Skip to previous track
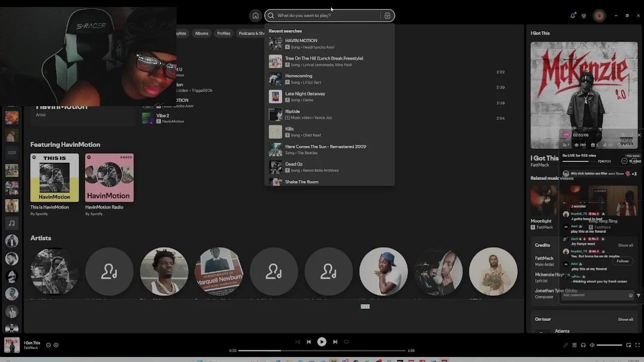This screenshot has width=644, height=362. [309, 342]
